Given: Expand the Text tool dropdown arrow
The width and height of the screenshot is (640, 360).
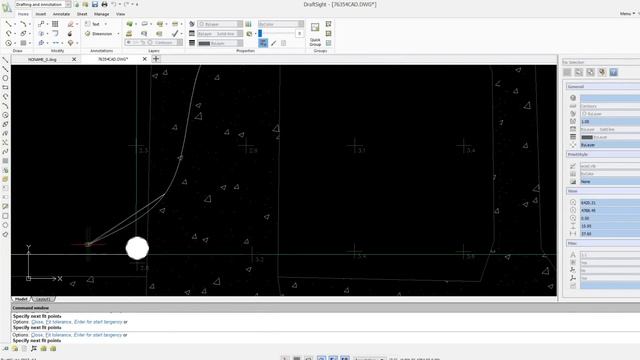Looking at the screenshot, I should pos(106,24).
